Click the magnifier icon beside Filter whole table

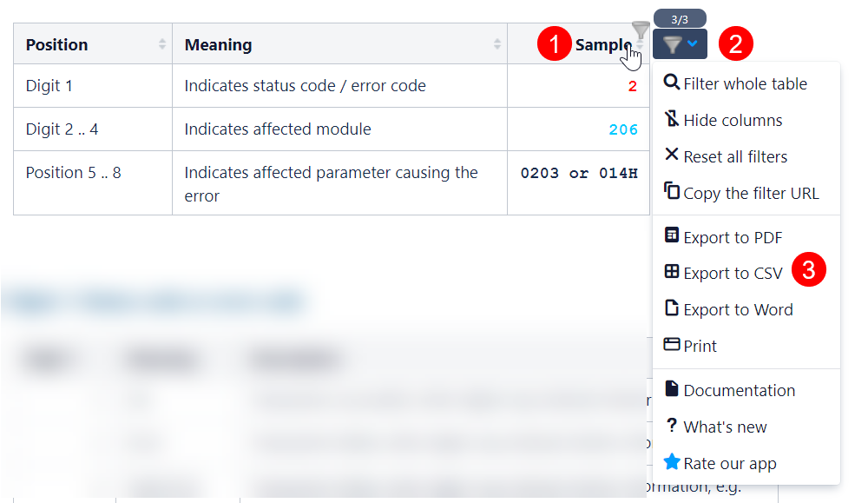[671, 83]
